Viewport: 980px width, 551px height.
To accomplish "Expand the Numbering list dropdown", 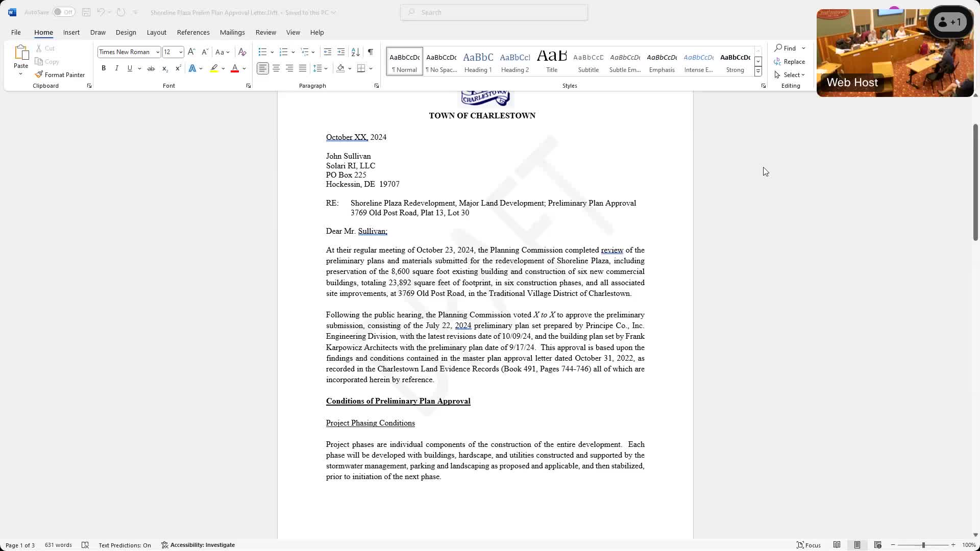I will tap(293, 52).
